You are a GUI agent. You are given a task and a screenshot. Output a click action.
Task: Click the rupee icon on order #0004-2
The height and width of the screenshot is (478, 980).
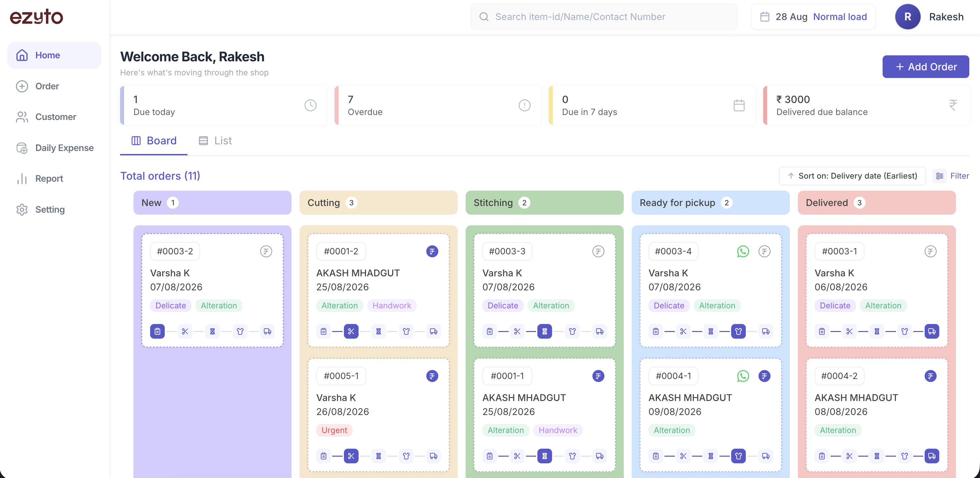tap(930, 376)
